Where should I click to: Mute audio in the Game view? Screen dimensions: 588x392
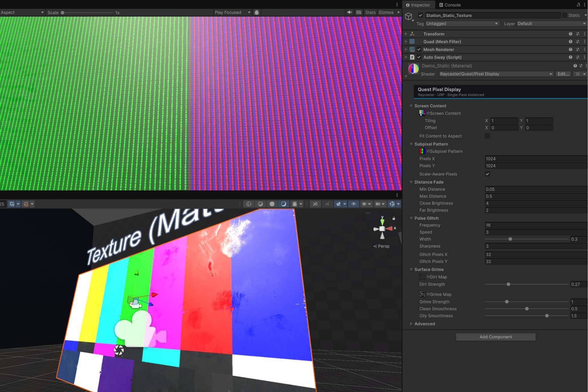(x=349, y=12)
